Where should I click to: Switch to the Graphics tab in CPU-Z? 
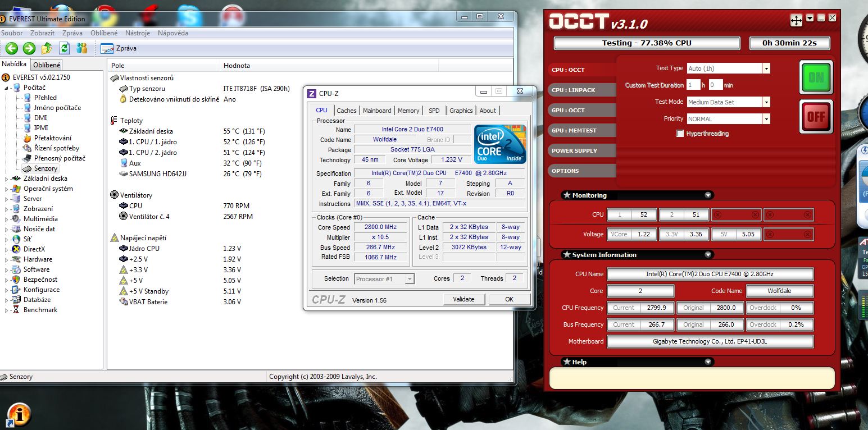[461, 111]
